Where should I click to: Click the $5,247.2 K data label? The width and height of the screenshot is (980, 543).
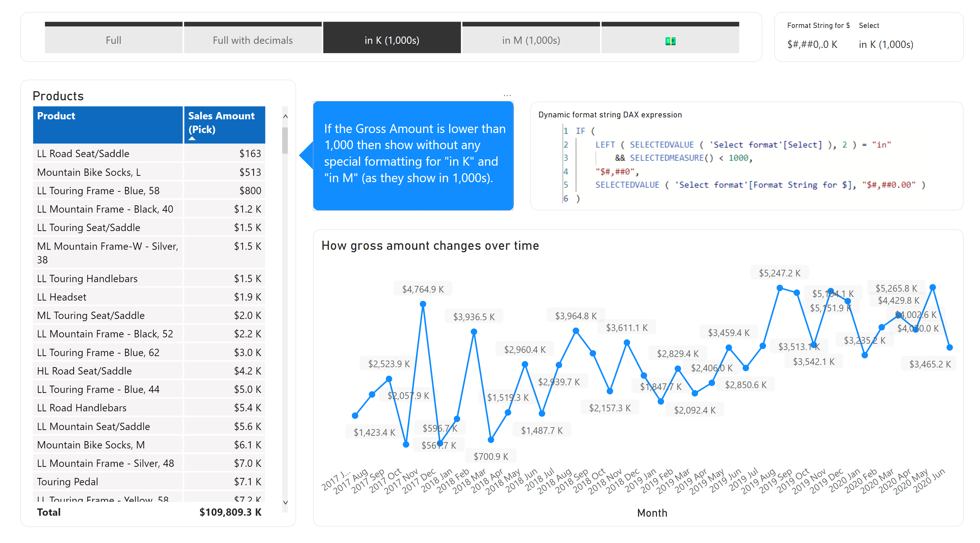[x=779, y=273]
